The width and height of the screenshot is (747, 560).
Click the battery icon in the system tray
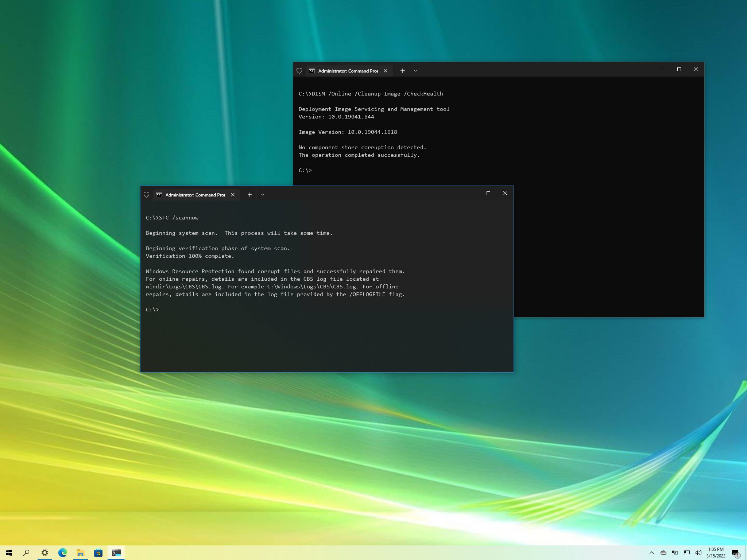pos(675,553)
